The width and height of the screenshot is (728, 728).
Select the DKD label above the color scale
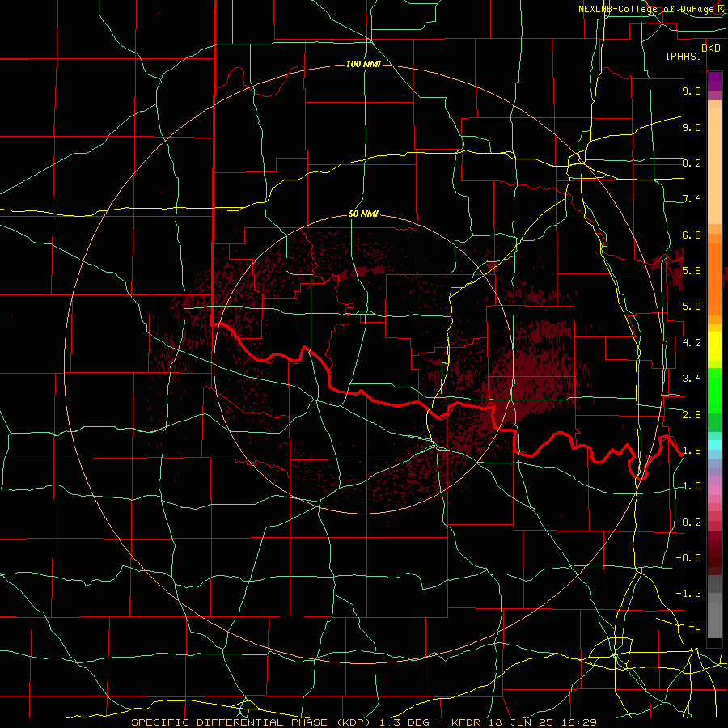[x=710, y=48]
